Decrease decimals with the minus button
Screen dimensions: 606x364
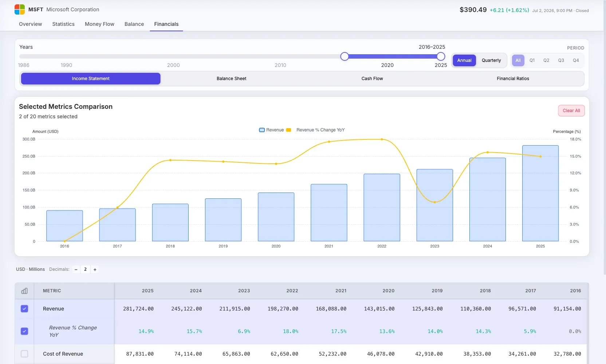(76, 269)
